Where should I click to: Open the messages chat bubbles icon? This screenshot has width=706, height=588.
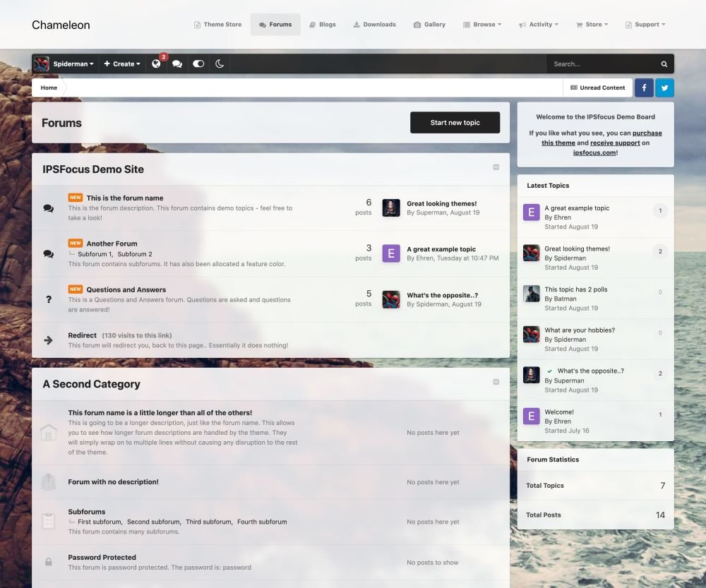click(x=177, y=64)
